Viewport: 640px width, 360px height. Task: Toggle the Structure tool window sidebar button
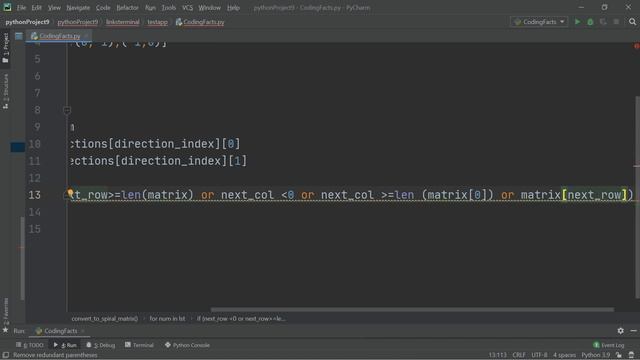point(5,91)
